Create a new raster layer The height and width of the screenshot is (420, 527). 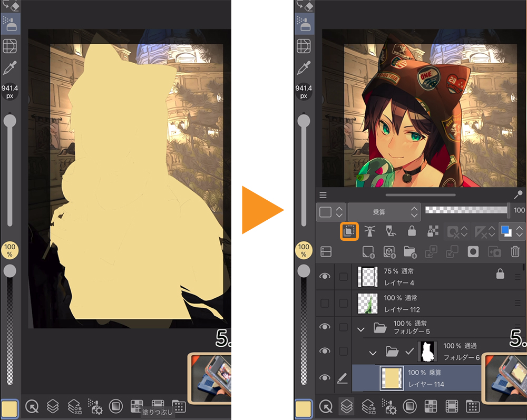[368, 252]
